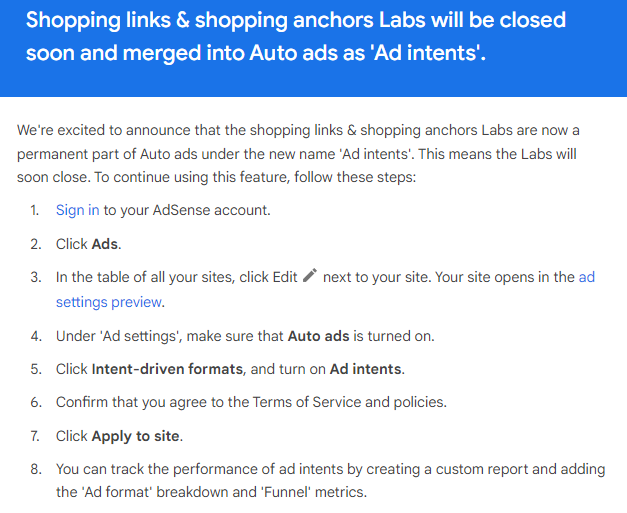Image resolution: width=627 pixels, height=513 pixels.
Task: Click the bold 'Apply to site' text
Action: tap(135, 436)
